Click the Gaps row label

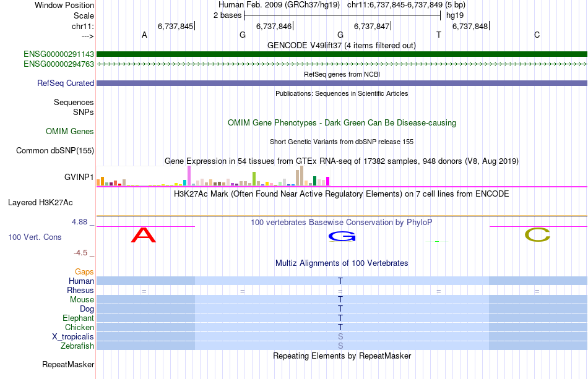(84, 271)
